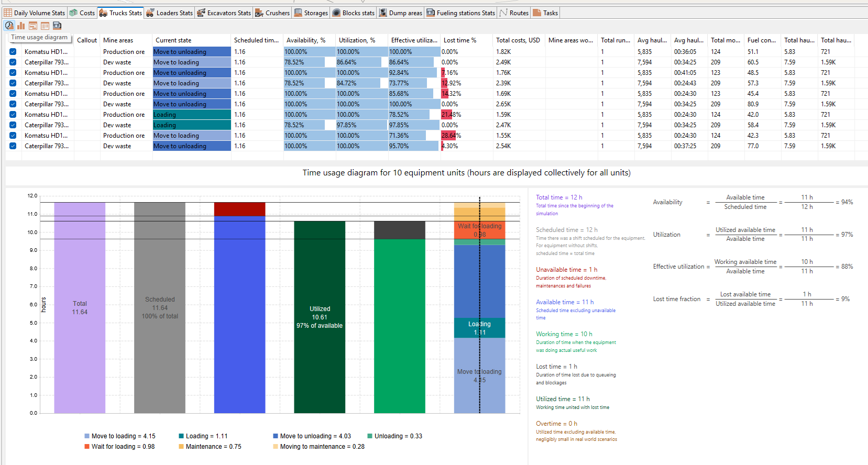Image resolution: width=868 pixels, height=465 pixels.
Task: Select the layout view toolbar icon
Action: [33, 26]
